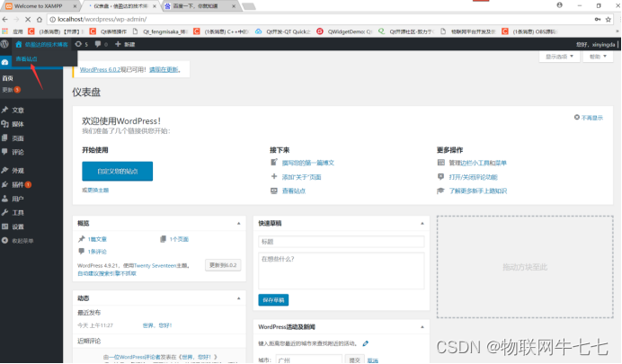Click 添加"关于"页面 link
622x364 pixels.
pyautogui.click(x=301, y=177)
